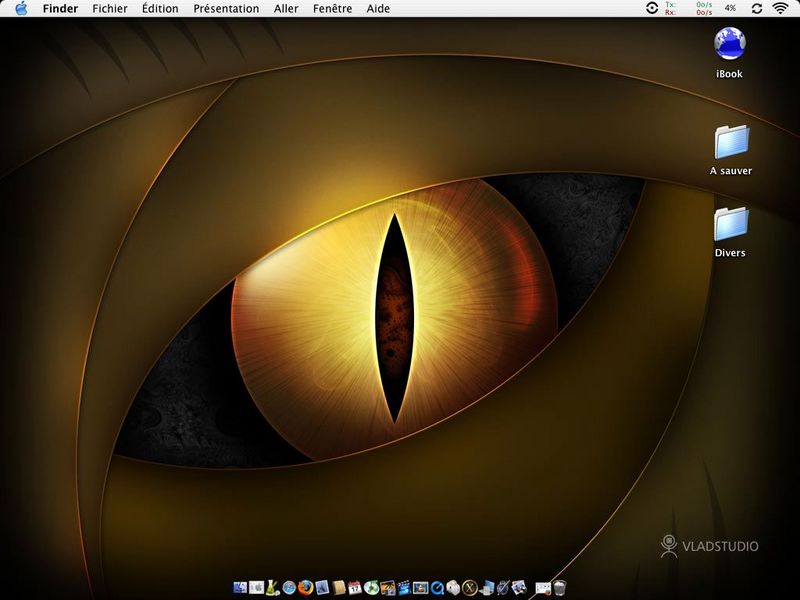Open the Apple menu

click(x=21, y=8)
